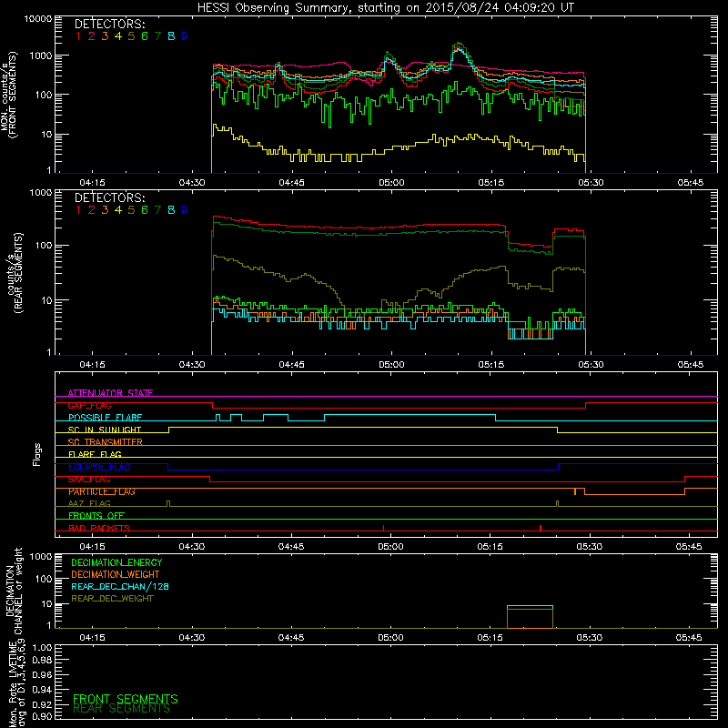Click green detector 6 in front segments legend

pyautogui.click(x=145, y=36)
